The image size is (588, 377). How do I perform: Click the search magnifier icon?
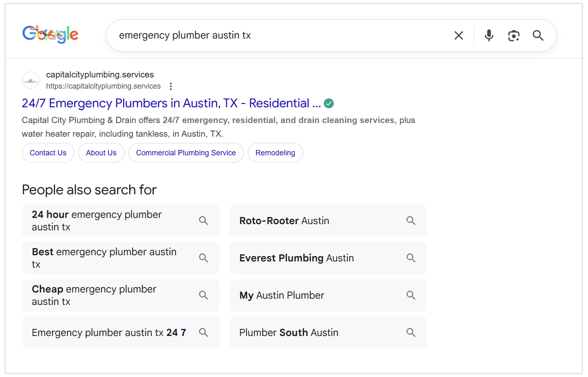point(537,35)
